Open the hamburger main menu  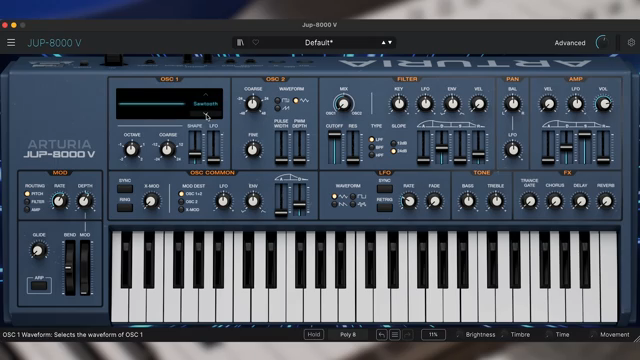tap(11, 42)
